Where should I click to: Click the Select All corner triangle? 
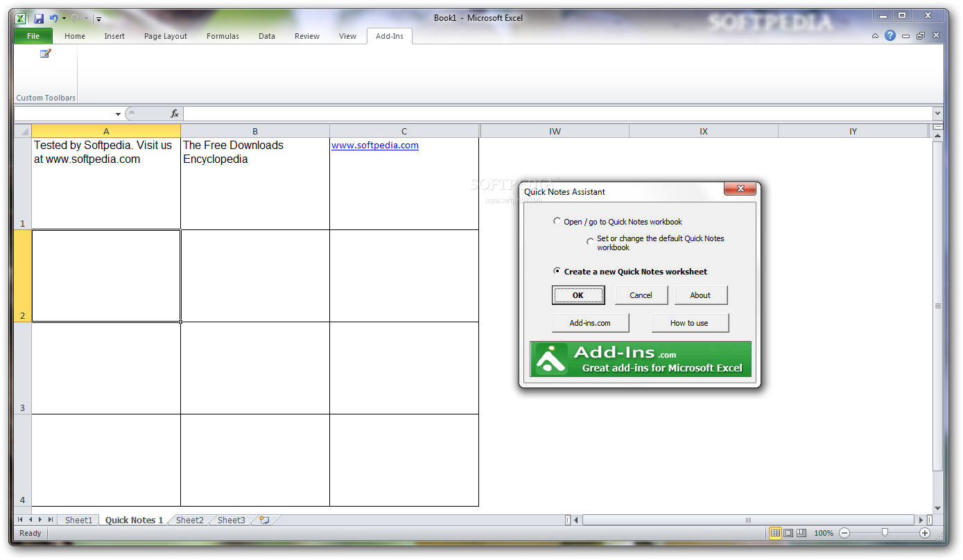[23, 131]
